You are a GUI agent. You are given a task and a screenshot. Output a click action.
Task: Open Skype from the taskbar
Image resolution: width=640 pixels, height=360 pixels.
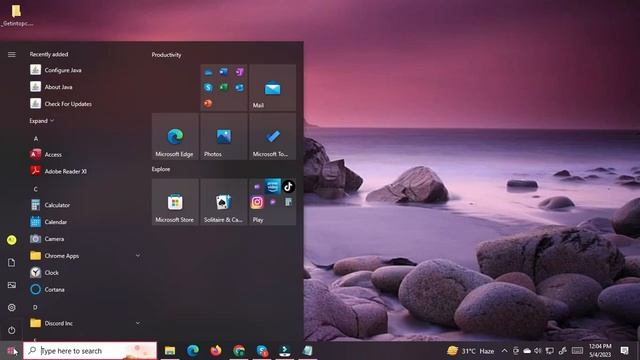point(262,351)
